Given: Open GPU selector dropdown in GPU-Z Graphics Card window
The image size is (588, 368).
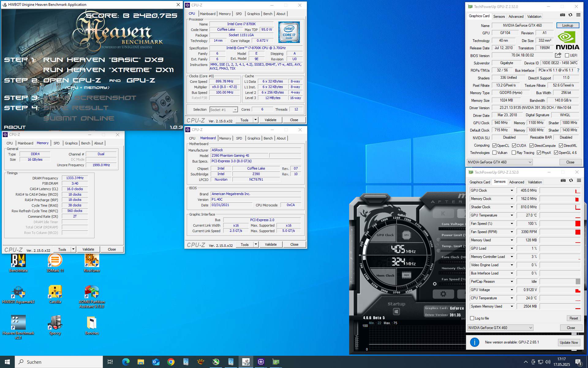Looking at the screenshot, I should click(499, 162).
